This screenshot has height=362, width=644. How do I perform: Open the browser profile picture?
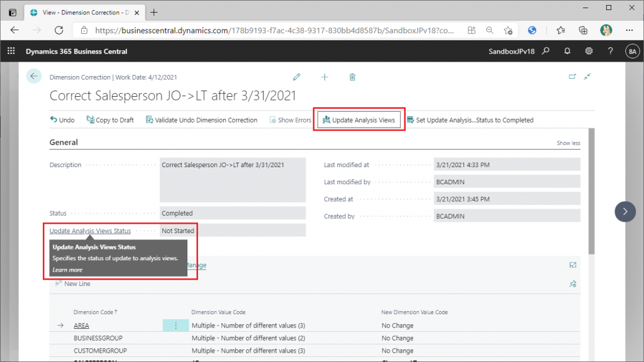click(606, 30)
